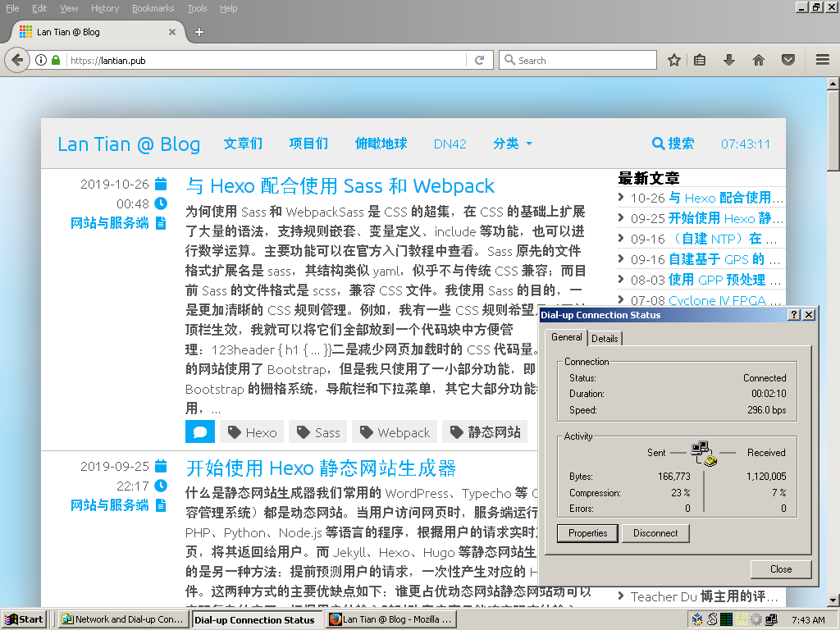Open the Edit menu
This screenshot has height=630, width=840.
point(39,8)
